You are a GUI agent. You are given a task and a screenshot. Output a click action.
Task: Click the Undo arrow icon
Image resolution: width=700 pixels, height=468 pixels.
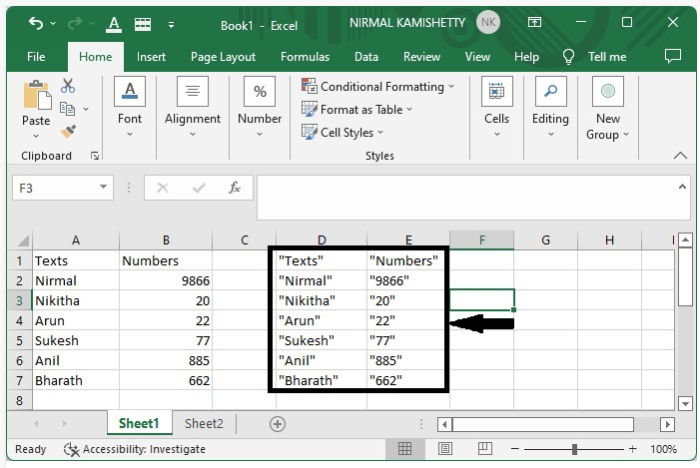click(x=36, y=23)
